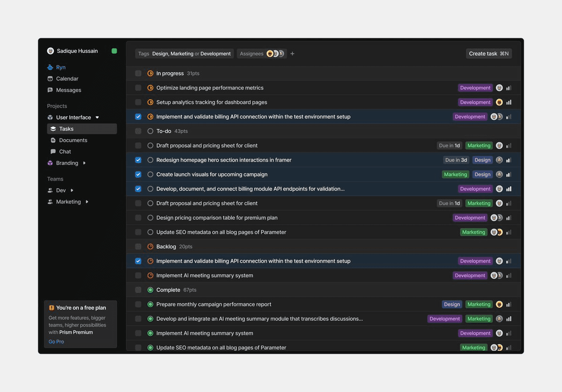562x392 pixels.
Task: Click 43pts label next to To-do
Action: tap(181, 131)
